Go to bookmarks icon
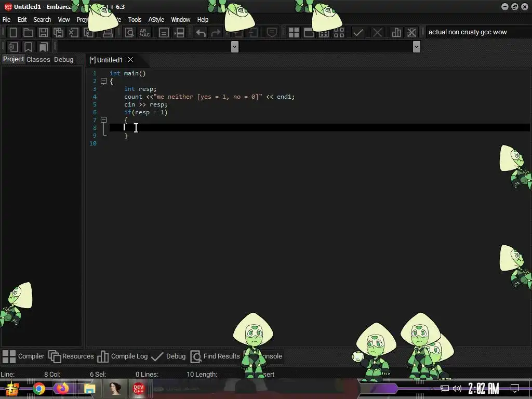532x399 pixels. (44, 47)
